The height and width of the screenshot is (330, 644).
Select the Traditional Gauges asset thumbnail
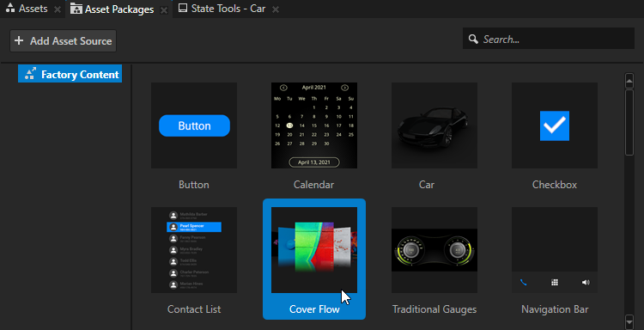[434, 250]
